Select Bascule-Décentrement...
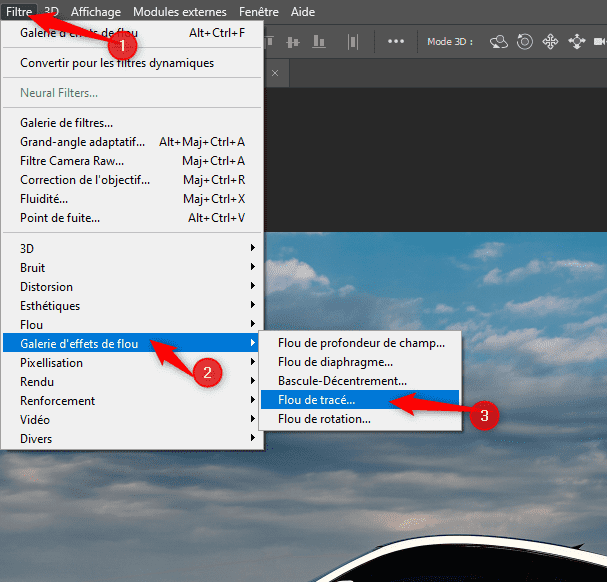 coord(360,381)
